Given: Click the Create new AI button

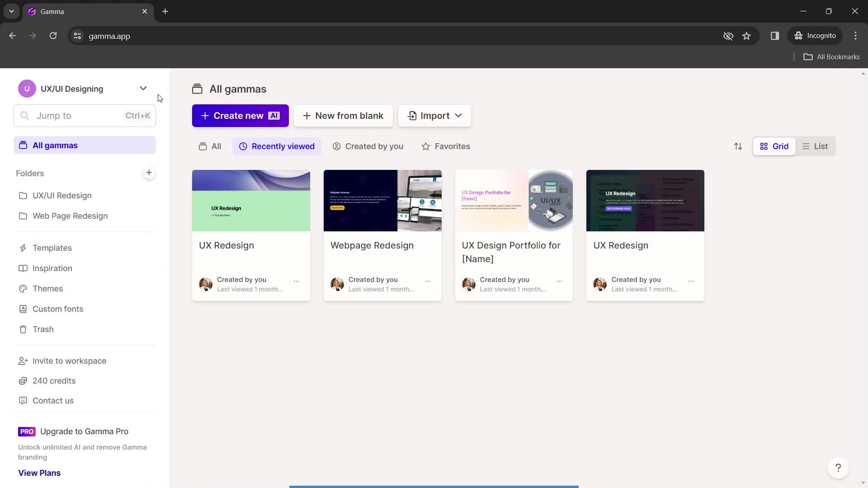Looking at the screenshot, I should 241,116.
